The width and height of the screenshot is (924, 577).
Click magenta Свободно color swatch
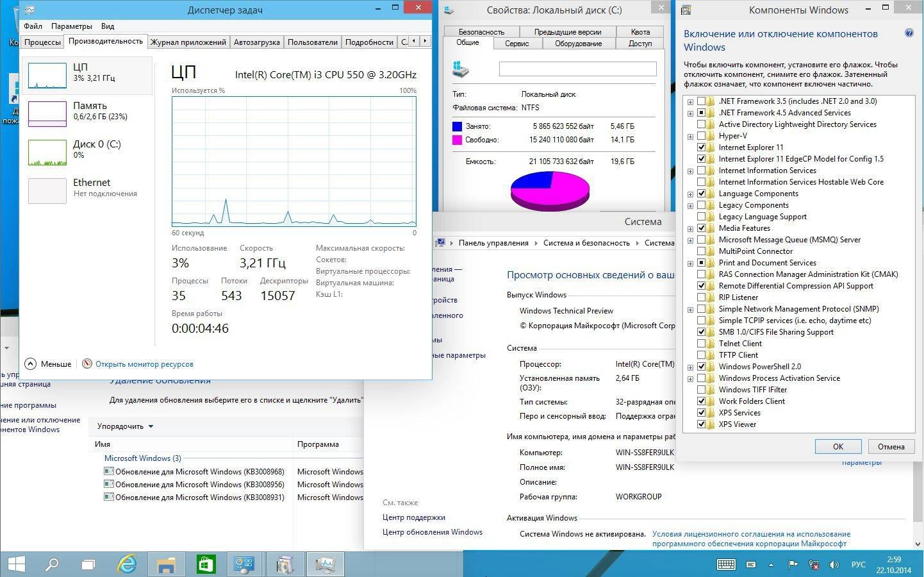[457, 140]
